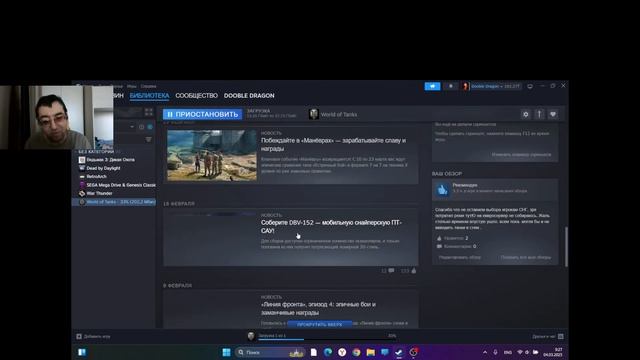Open the «Манёврах» news thumbnail
This screenshot has width=640, height=360.
point(212,156)
